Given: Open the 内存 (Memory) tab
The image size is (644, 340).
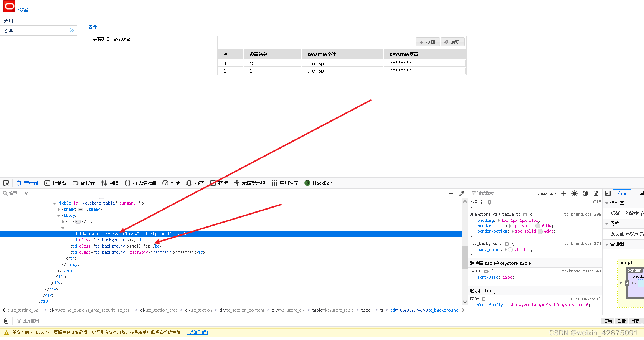Looking at the screenshot, I should 195,183.
